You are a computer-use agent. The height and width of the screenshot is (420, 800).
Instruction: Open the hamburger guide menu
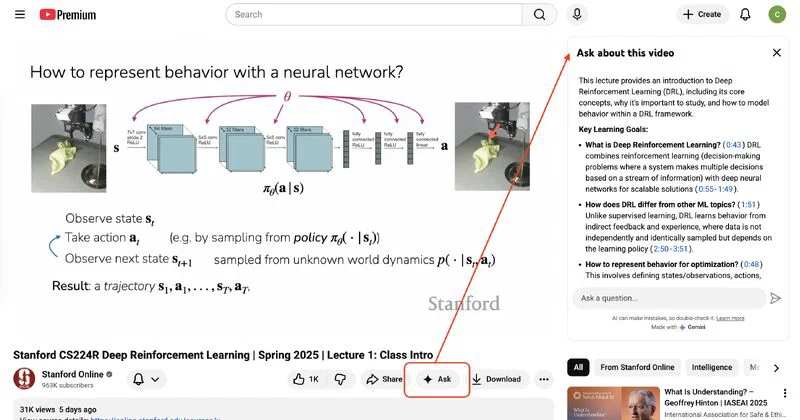click(20, 14)
